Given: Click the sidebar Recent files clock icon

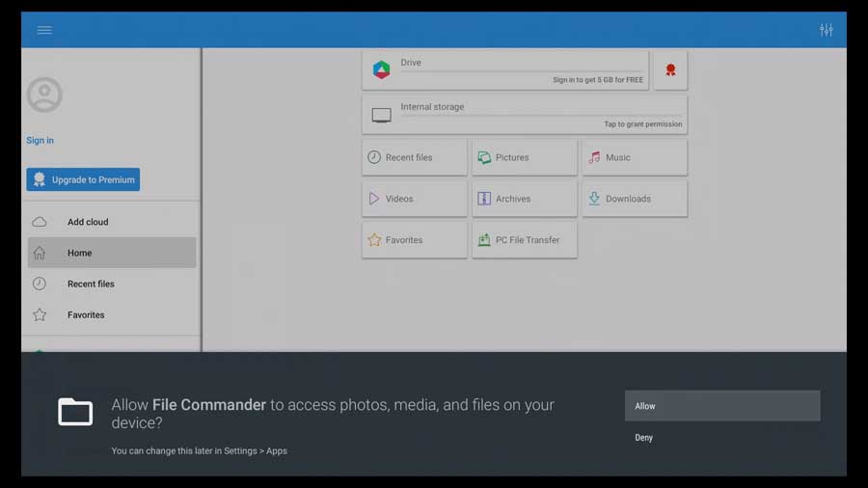Looking at the screenshot, I should [x=40, y=284].
